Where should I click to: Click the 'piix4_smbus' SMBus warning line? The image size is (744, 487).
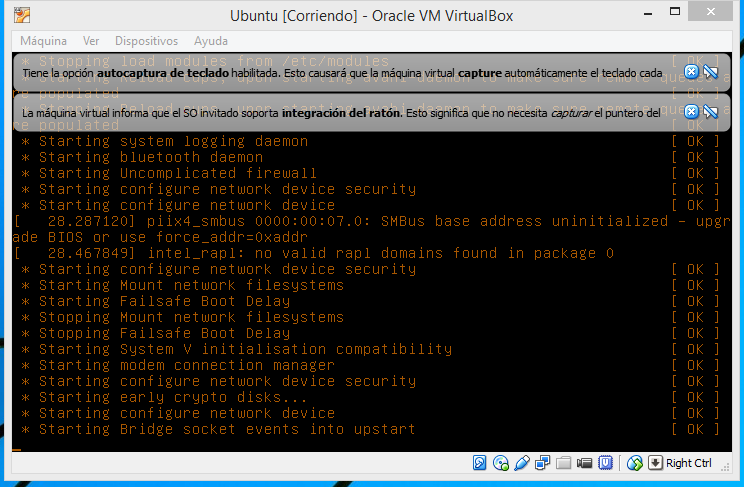(372, 229)
